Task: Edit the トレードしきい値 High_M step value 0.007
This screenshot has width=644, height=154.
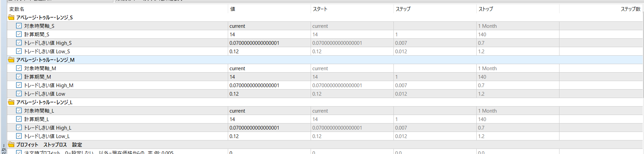Action: tap(435, 85)
